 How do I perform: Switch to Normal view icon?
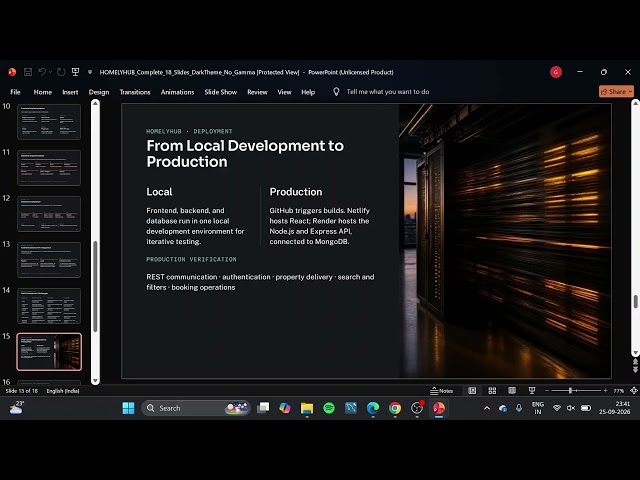coord(472,391)
